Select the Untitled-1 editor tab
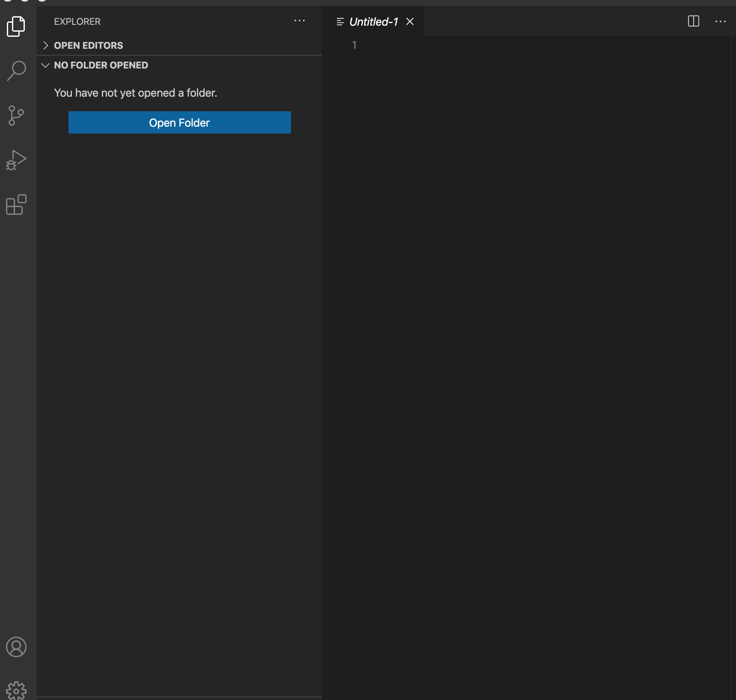736x700 pixels. pos(373,22)
